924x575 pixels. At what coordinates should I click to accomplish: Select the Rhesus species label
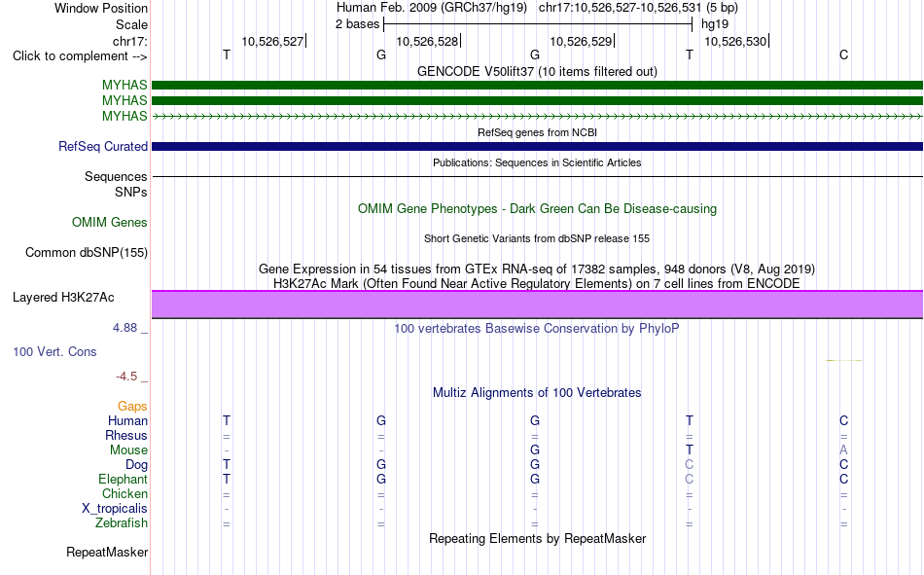click(x=126, y=435)
